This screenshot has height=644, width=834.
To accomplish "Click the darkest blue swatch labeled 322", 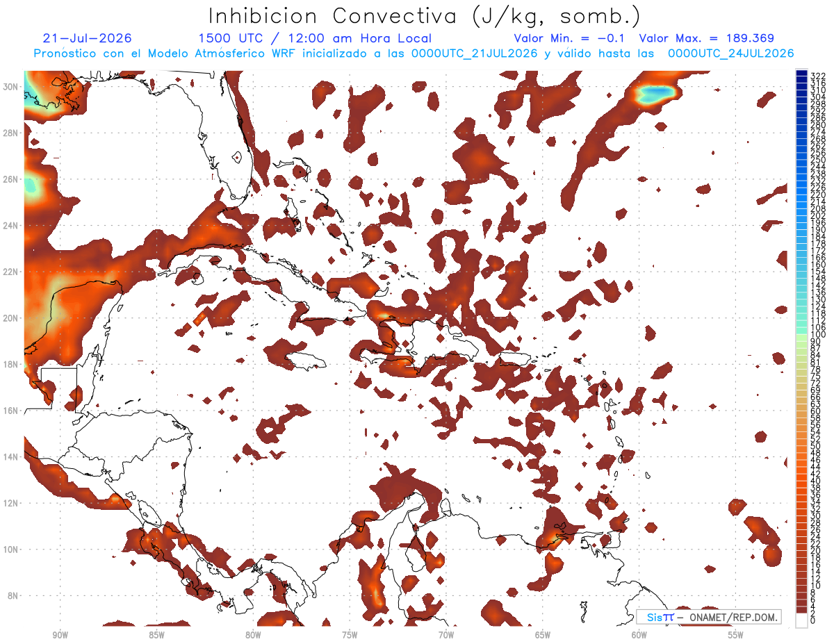I will (x=801, y=73).
